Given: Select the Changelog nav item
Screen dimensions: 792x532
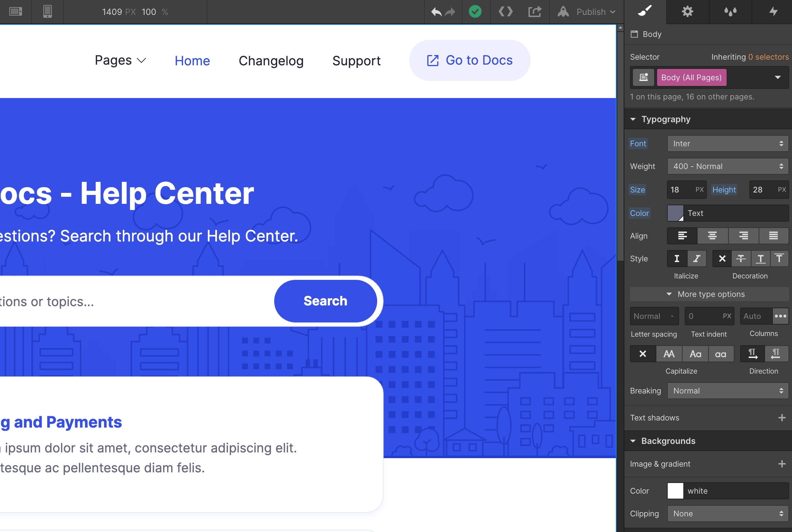Looking at the screenshot, I should pos(271,61).
